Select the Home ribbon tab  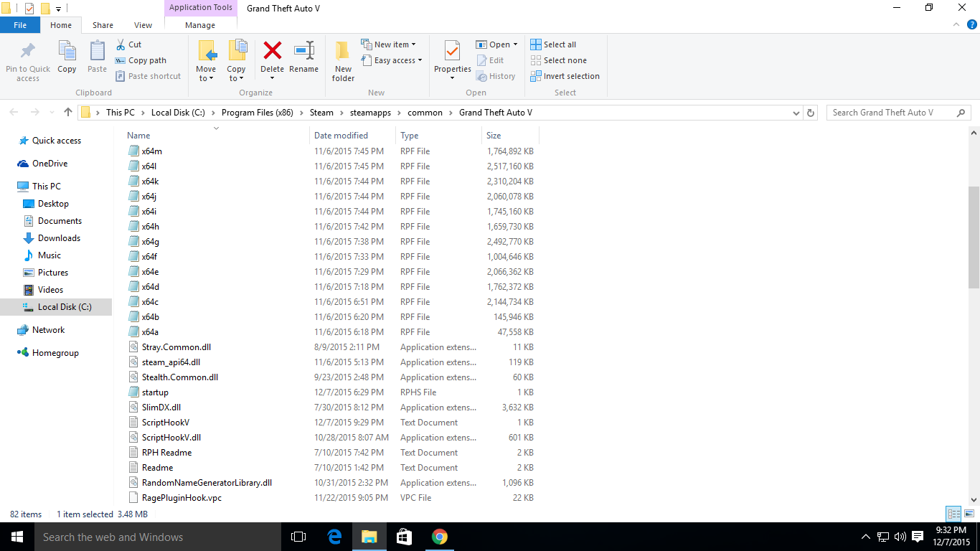[x=61, y=25]
